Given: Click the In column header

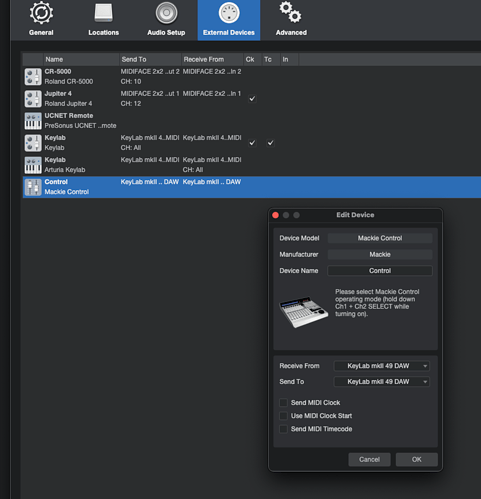Looking at the screenshot, I should point(289,59).
